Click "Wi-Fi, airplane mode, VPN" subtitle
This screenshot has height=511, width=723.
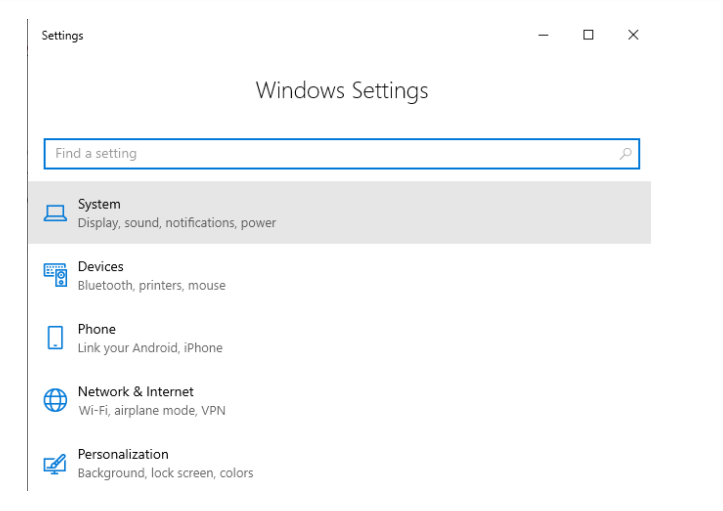152,410
